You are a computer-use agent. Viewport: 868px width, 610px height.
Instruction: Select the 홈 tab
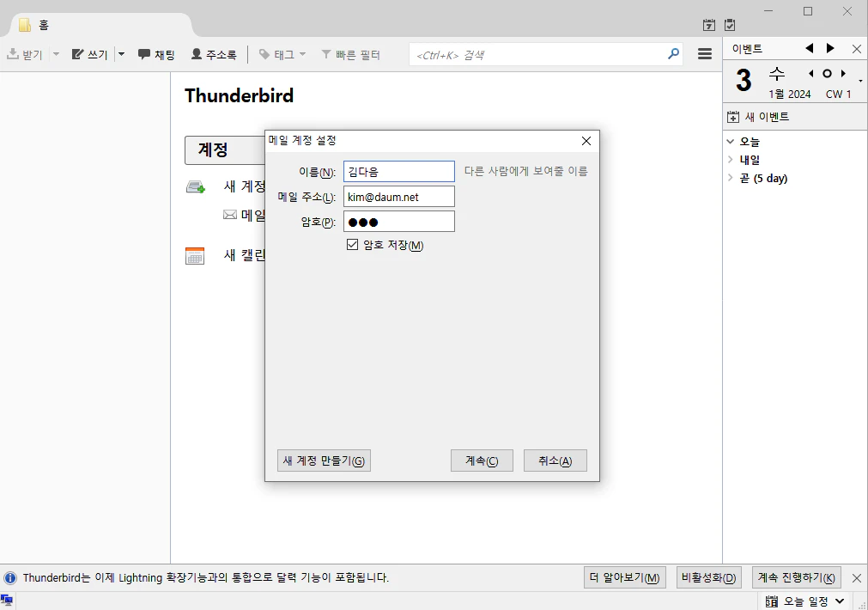(x=100, y=25)
